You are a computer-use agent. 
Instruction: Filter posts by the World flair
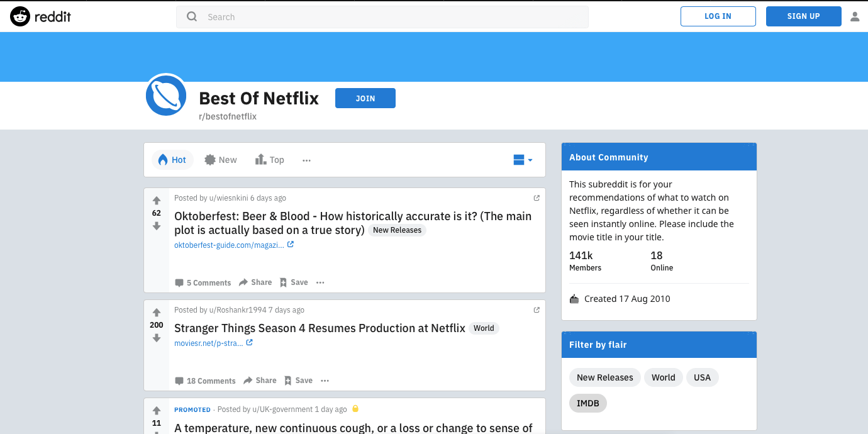[x=663, y=377]
